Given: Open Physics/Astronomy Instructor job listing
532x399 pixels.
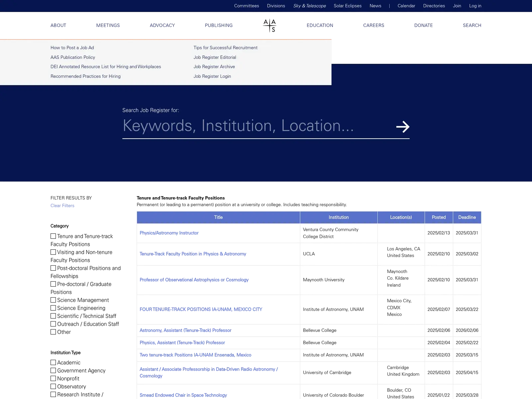Looking at the screenshot, I should click(x=169, y=233).
